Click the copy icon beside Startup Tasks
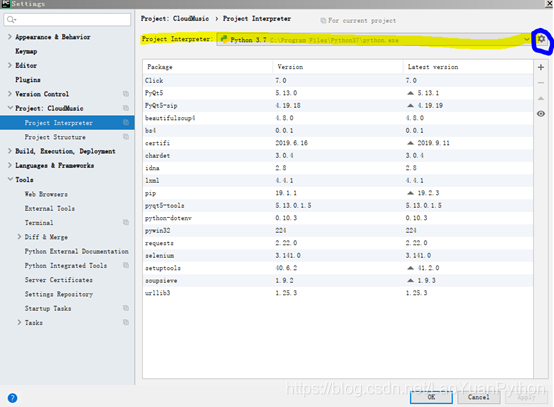The height and width of the screenshot is (407, 554). 126,308
